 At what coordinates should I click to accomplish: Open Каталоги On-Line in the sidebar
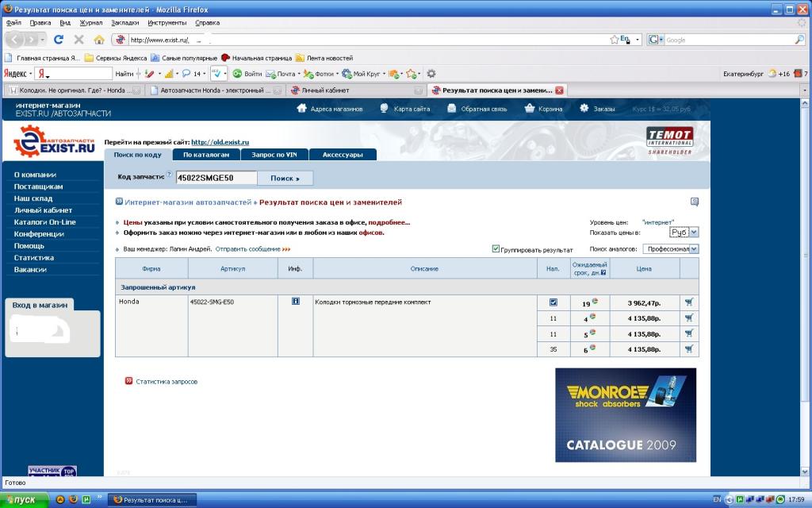(x=45, y=222)
